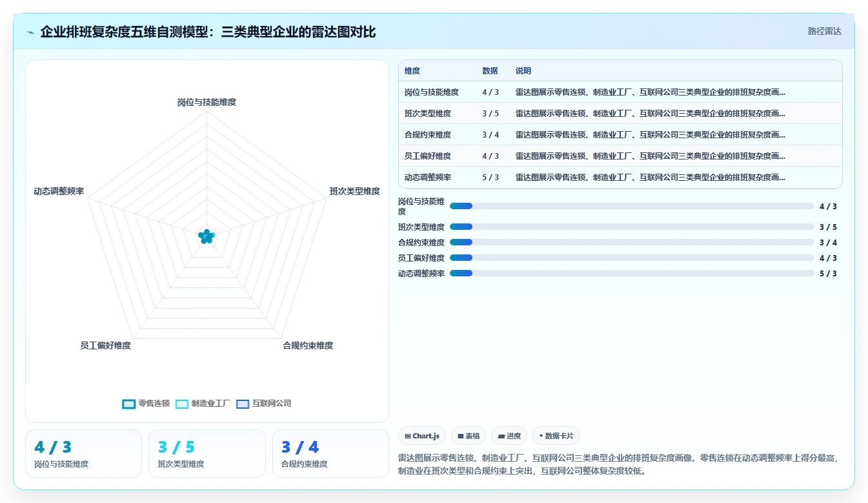Viewport: 868px width, 503px height.
Task: Select the 员工偏好维度 table row cell
Action: pos(428,156)
